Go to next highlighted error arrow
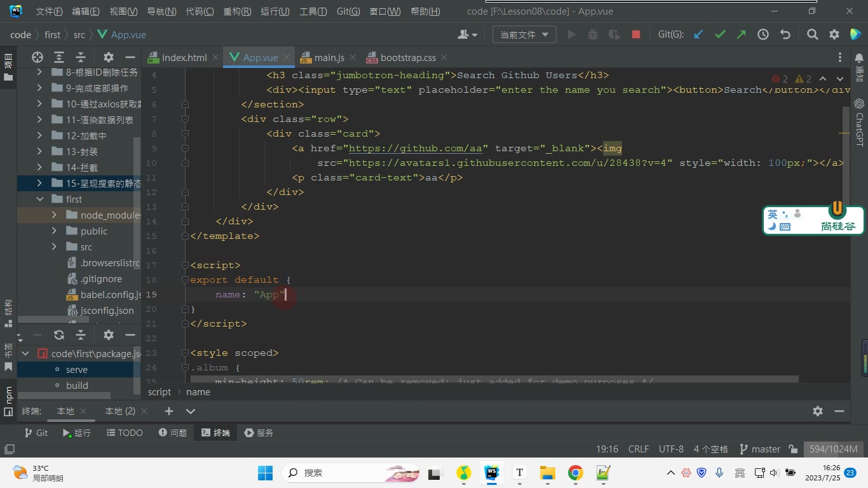The width and height of the screenshot is (868, 488). [840, 79]
